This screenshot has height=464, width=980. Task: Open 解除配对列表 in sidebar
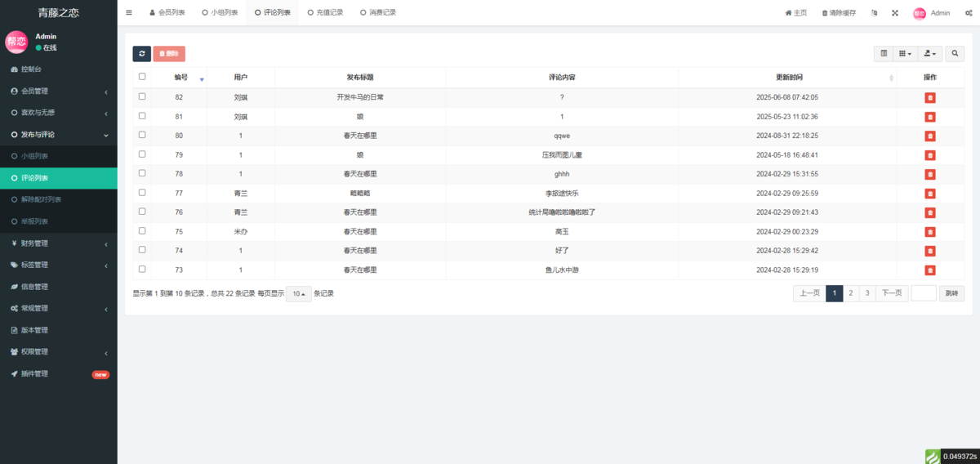click(59, 199)
